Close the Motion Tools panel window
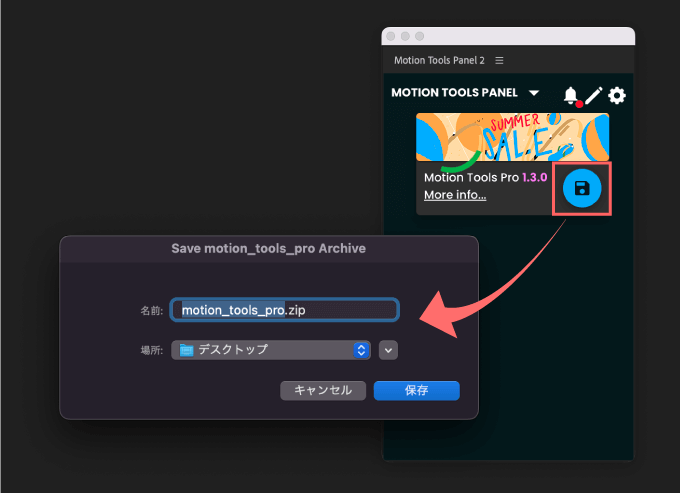The height and width of the screenshot is (493, 680). point(391,36)
